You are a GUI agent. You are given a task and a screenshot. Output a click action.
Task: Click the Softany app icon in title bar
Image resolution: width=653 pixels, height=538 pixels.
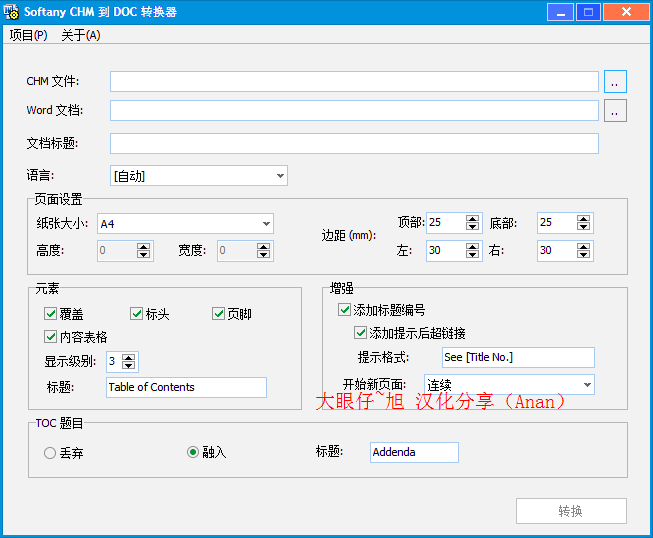(11, 12)
